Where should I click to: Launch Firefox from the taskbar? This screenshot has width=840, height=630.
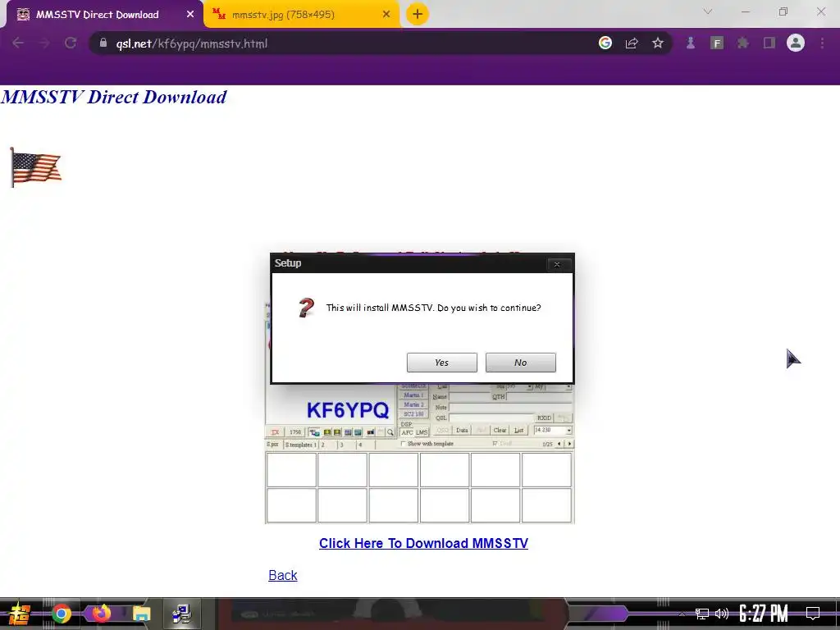(101, 614)
